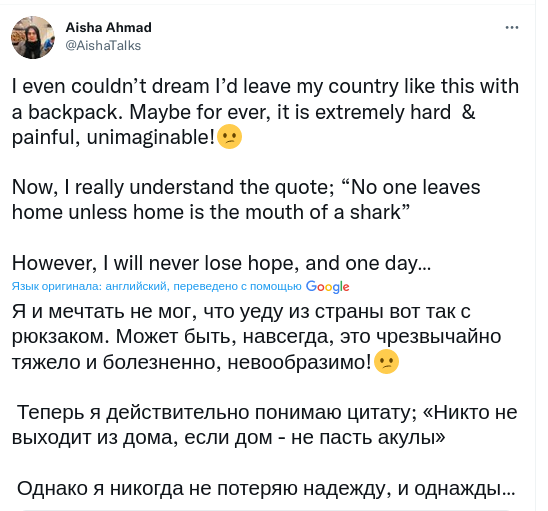Screen dimensions: 548x511
Task: Click Aisha Ahmad's profile avatar
Action: pos(33,37)
